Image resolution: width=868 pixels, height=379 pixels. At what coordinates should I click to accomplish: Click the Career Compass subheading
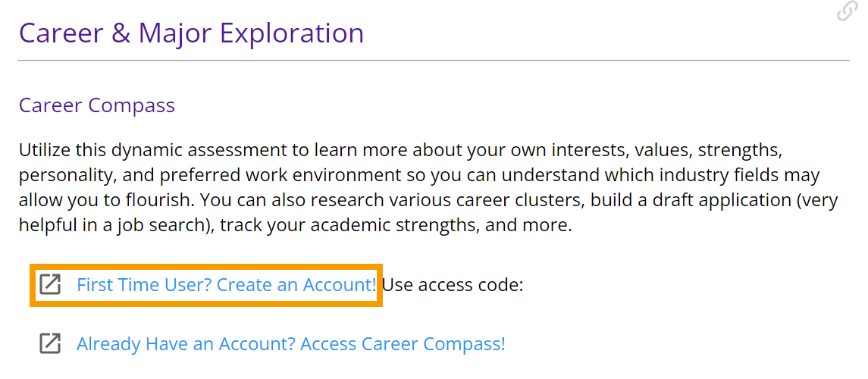(x=97, y=105)
